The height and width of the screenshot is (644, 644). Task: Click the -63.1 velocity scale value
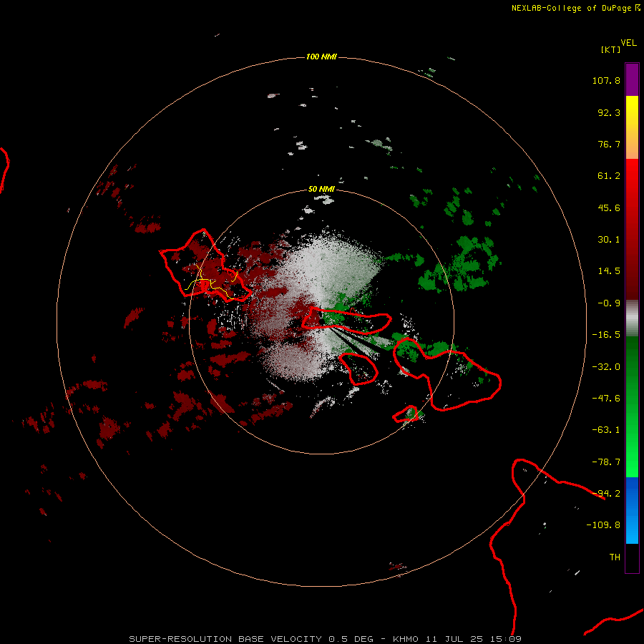click(606, 430)
